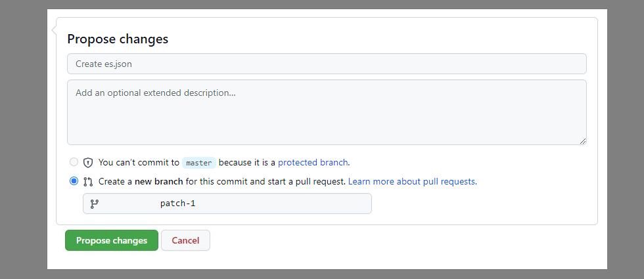
Task: Click the "You can't commit to" text
Action: 139,162
